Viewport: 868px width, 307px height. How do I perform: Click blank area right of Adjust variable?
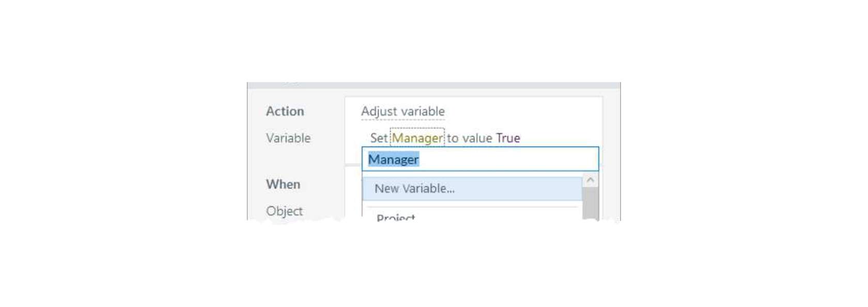pyautogui.click(x=522, y=111)
